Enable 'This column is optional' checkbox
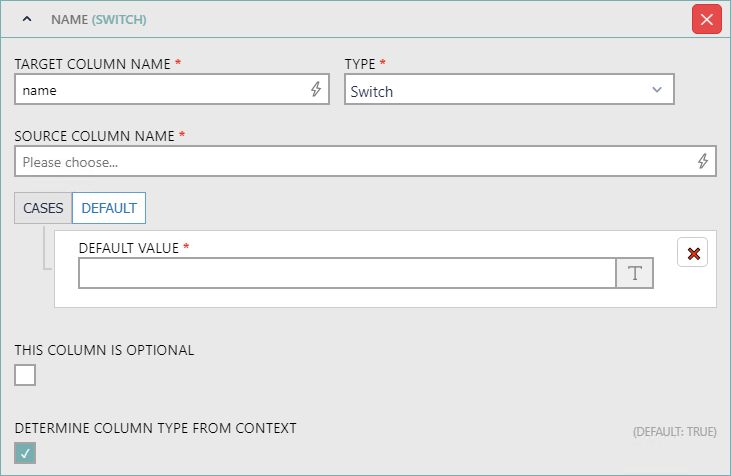The width and height of the screenshot is (731, 476). pyautogui.click(x=25, y=375)
